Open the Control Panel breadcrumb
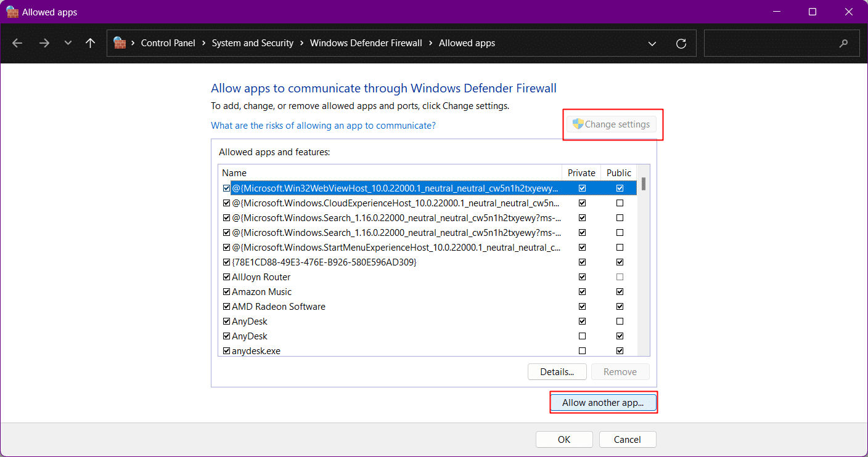Viewport: 868px width, 457px height. (x=168, y=43)
